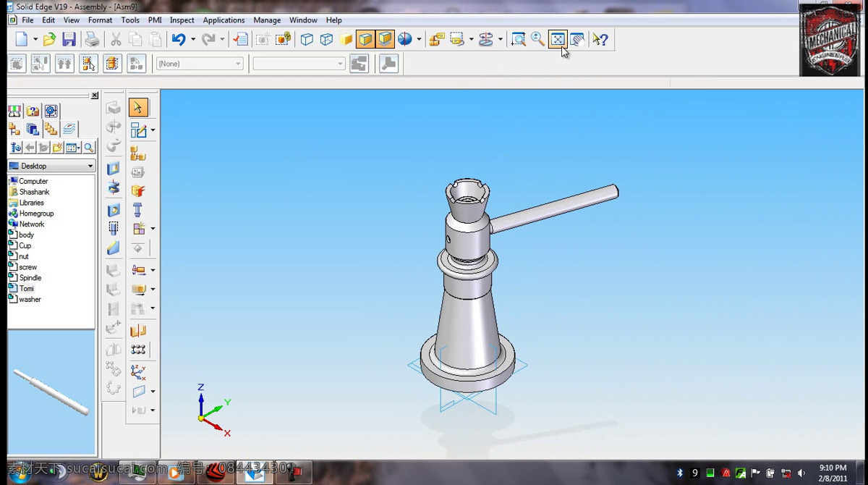Screen dimensions: 868x485
Task: Switch to the Layers tab icon
Action: [x=69, y=129]
